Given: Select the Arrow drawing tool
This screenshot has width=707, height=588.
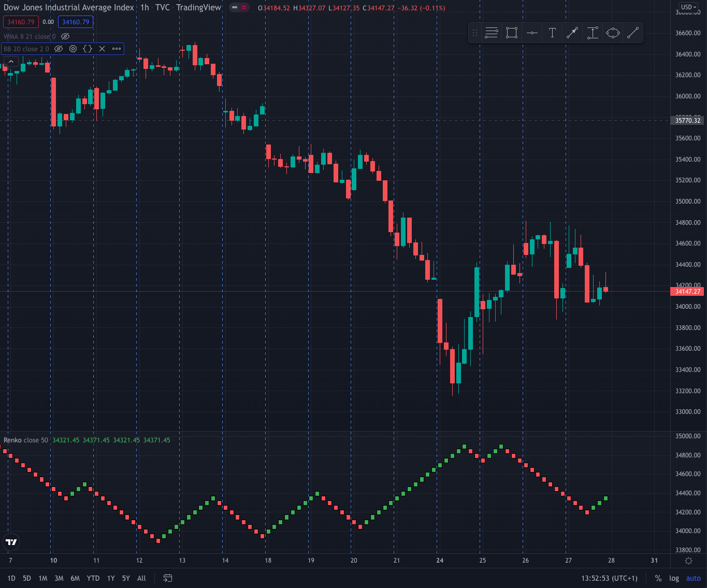Looking at the screenshot, I should [x=572, y=33].
